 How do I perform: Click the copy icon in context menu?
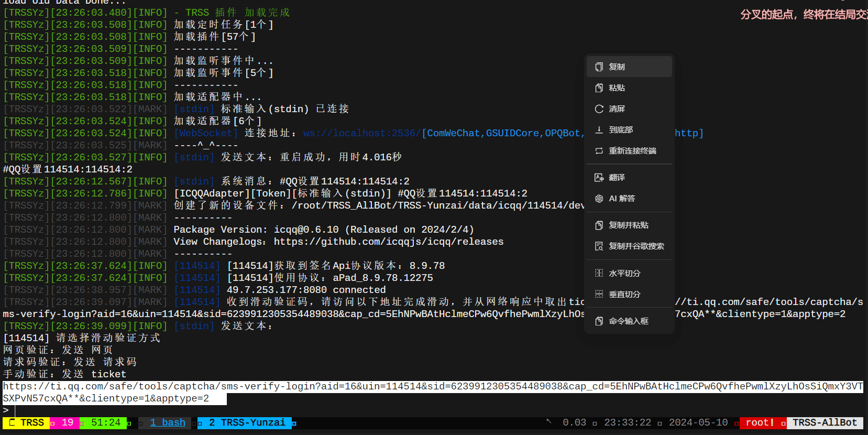(x=599, y=67)
